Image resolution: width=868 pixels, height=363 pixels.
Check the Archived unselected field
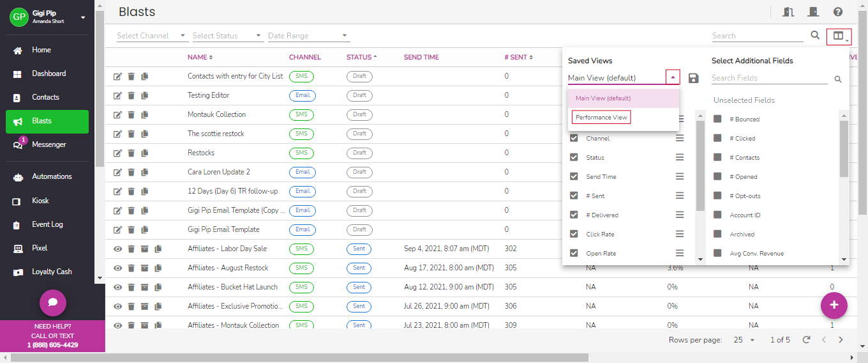(x=717, y=234)
